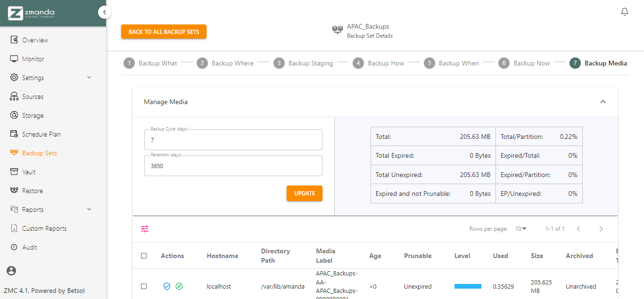The width and height of the screenshot is (644, 299).
Task: Collapse the sidebar with arrow button
Action: pyautogui.click(x=105, y=12)
